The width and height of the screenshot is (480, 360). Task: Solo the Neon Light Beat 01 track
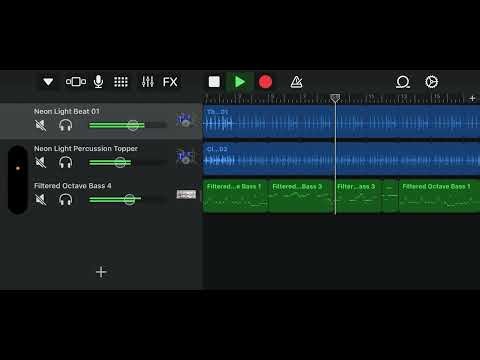point(65,126)
